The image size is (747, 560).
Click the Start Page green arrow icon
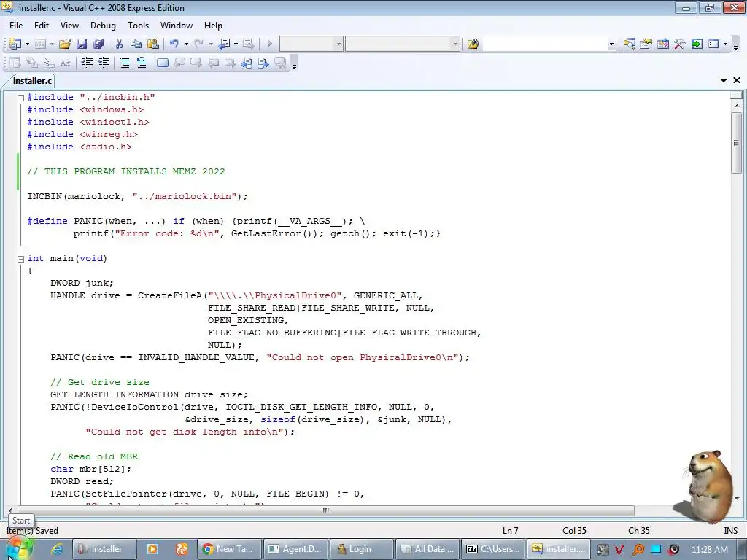click(x=697, y=44)
